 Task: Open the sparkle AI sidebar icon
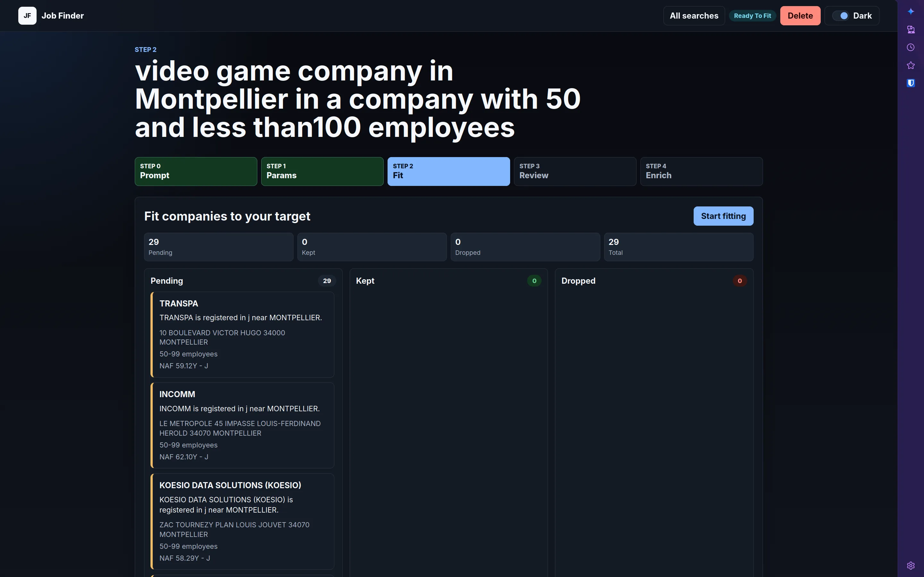click(911, 12)
